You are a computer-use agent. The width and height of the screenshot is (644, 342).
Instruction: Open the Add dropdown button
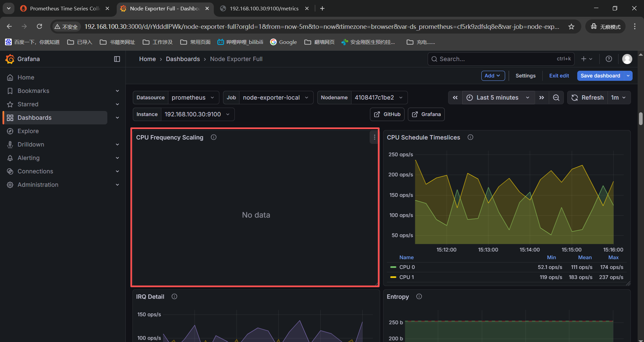[x=493, y=76]
